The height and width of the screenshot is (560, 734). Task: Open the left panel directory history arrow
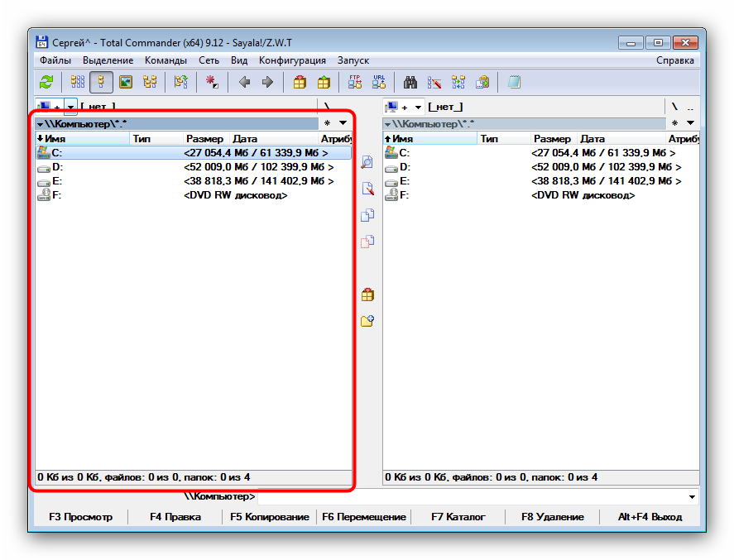(343, 123)
